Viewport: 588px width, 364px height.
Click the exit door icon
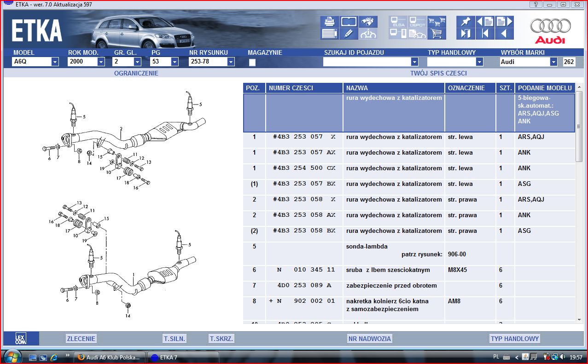click(466, 34)
